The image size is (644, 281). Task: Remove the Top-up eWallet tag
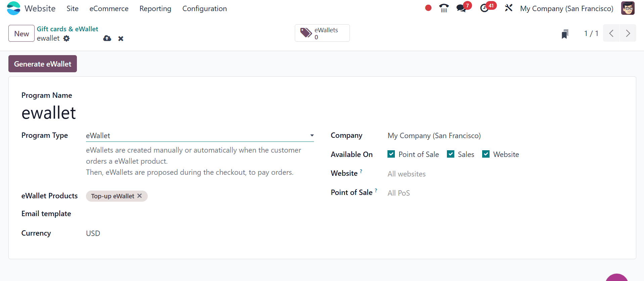point(140,196)
